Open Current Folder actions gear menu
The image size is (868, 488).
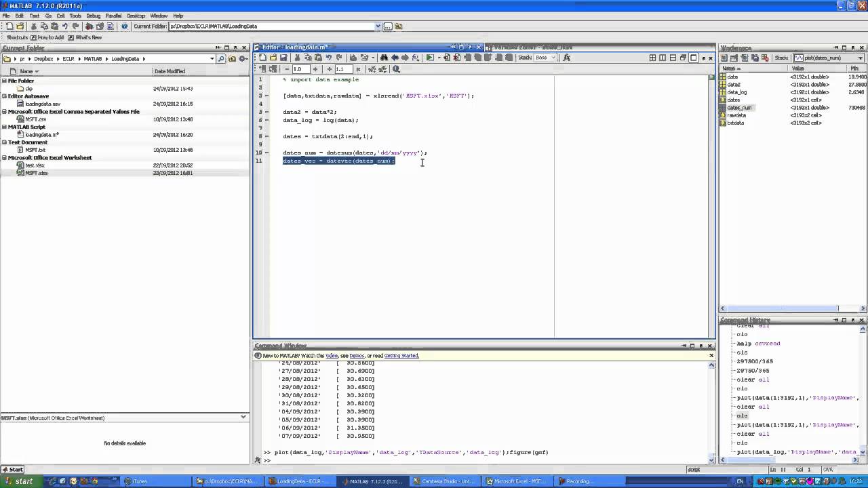pyautogui.click(x=242, y=59)
